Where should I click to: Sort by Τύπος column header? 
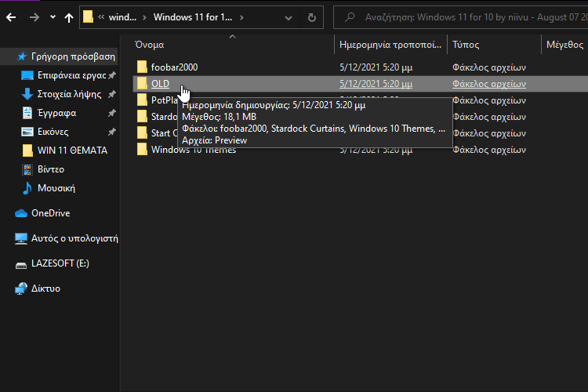coord(466,45)
